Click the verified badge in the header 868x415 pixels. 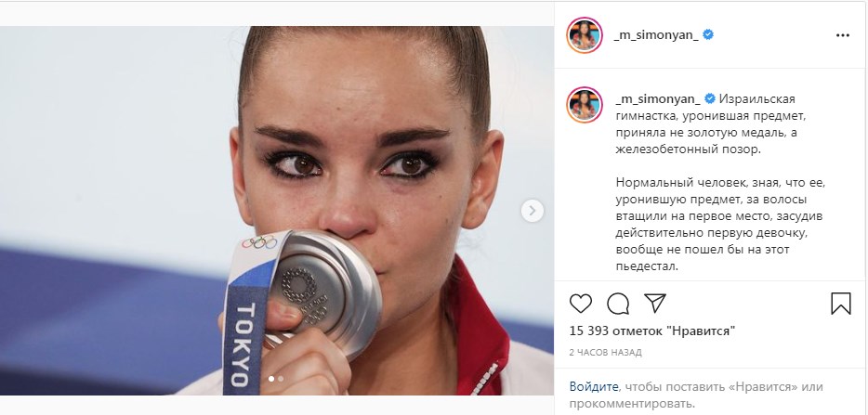[x=708, y=35]
